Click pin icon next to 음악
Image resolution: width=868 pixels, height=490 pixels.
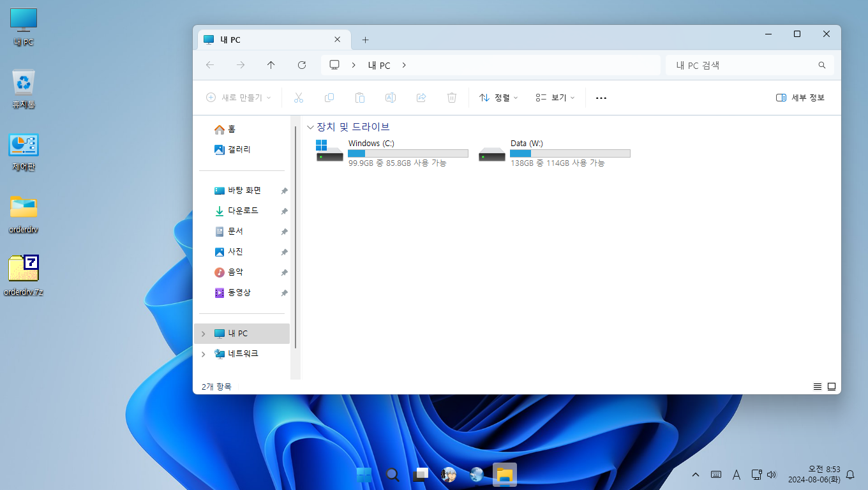[284, 272]
